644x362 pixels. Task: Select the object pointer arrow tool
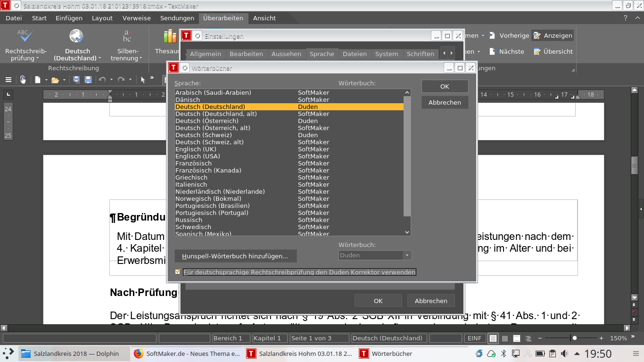[x=143, y=80]
